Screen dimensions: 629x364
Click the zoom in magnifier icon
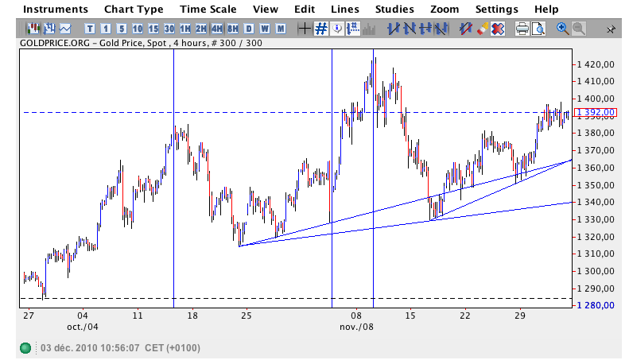pos(563,29)
